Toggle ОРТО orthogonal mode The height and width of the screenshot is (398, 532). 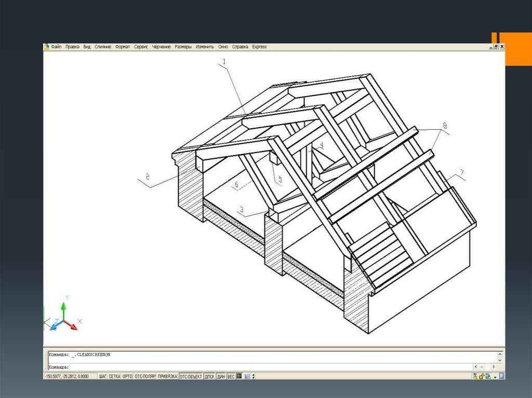(x=127, y=376)
